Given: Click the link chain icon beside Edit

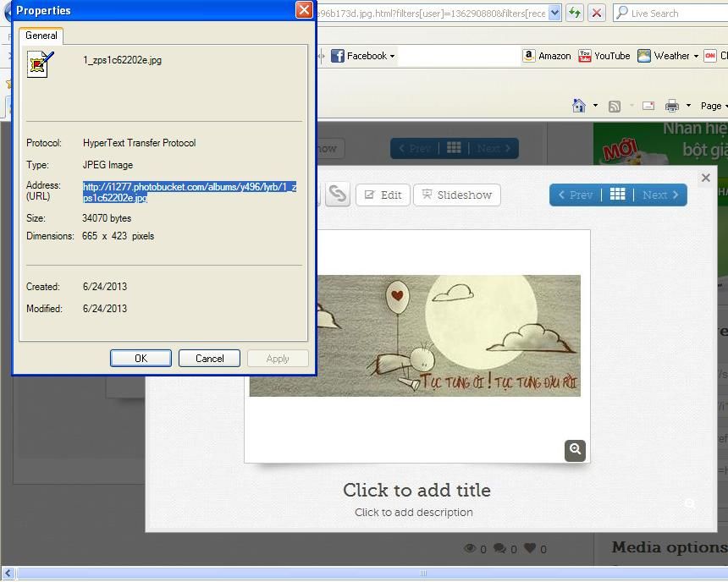Looking at the screenshot, I should 338,195.
